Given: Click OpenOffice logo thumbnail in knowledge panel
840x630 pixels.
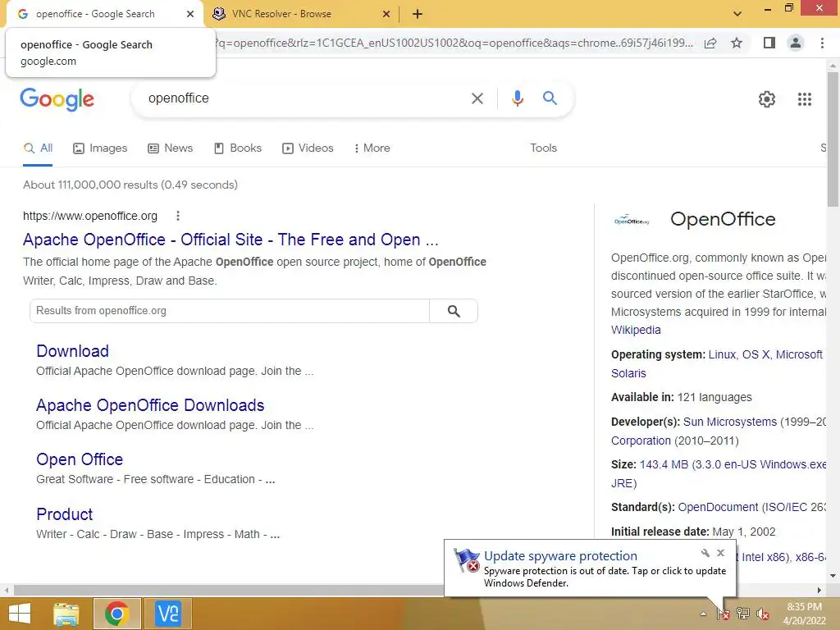Looking at the screenshot, I should tap(632, 220).
